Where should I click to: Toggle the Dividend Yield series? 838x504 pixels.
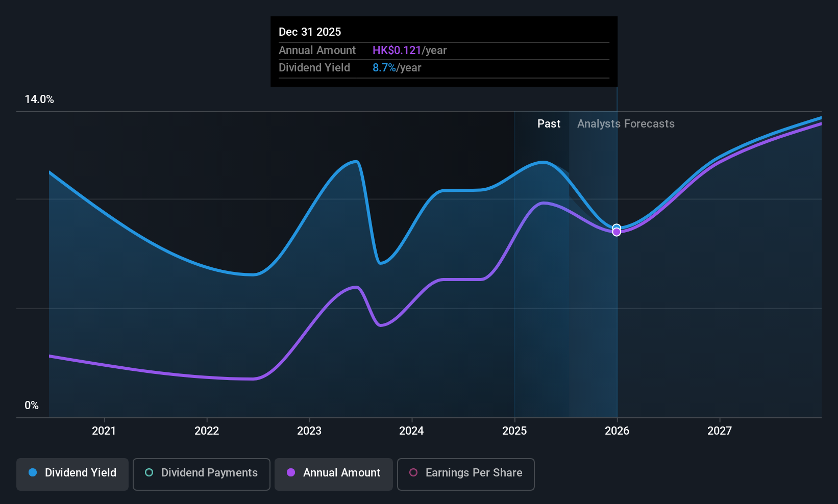click(72, 474)
